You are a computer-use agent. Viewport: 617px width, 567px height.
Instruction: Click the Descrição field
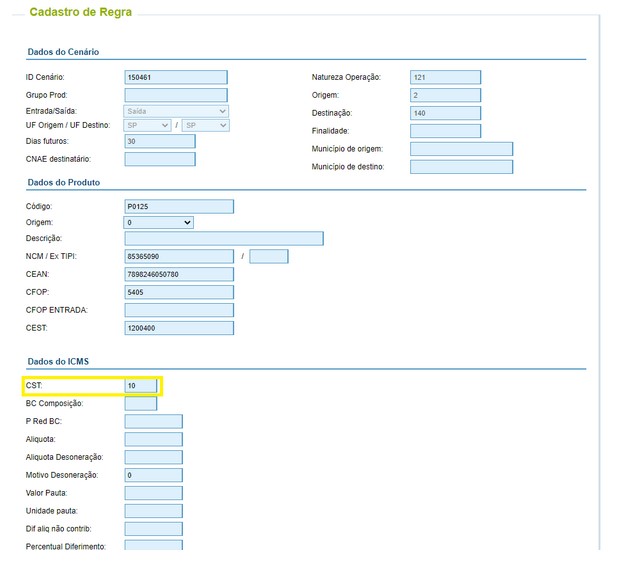pos(224,238)
